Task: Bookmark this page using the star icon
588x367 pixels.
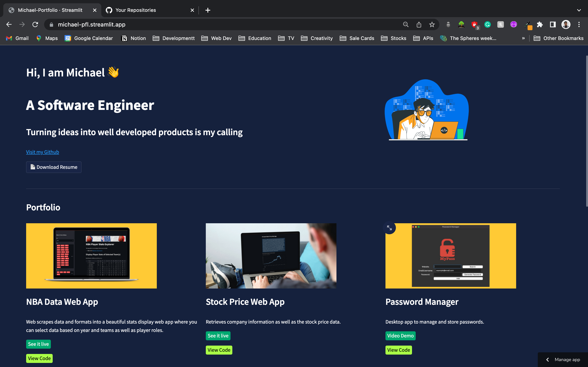Action: pos(432,24)
